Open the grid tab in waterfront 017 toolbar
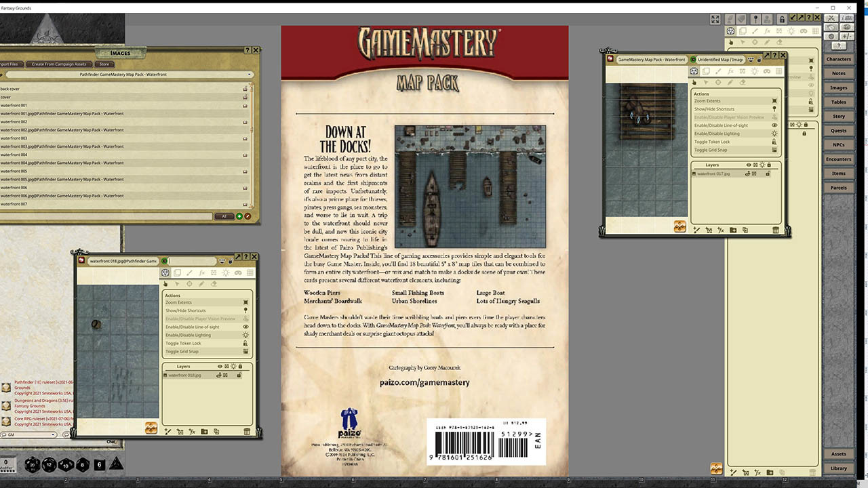Screen dimensions: 868x488 [x=779, y=71]
